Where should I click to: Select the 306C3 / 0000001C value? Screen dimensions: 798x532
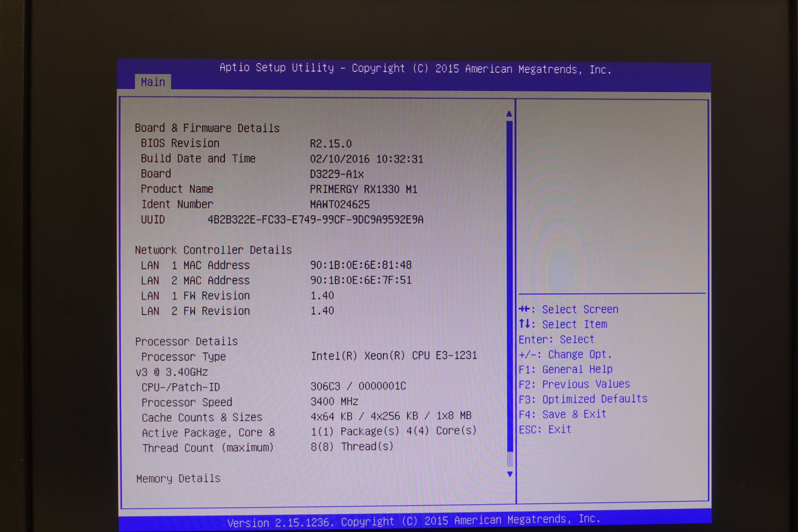[x=358, y=386]
